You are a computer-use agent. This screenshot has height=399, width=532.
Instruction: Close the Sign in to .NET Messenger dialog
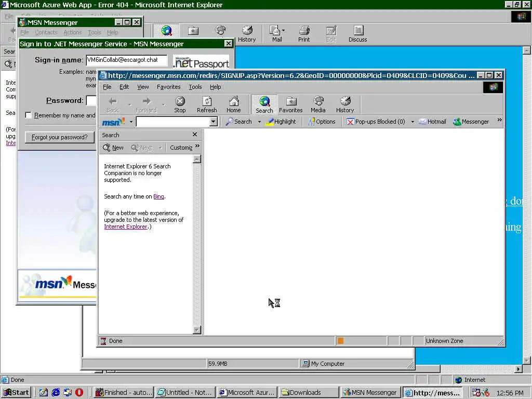coord(229,44)
